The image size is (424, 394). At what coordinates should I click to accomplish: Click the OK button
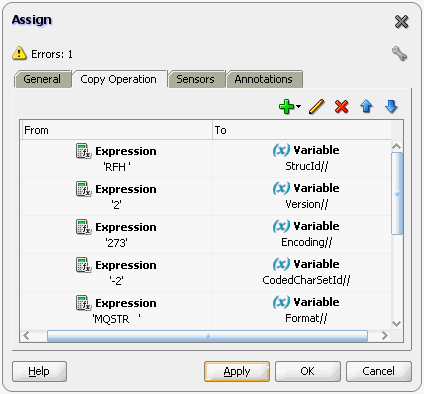coord(308,371)
